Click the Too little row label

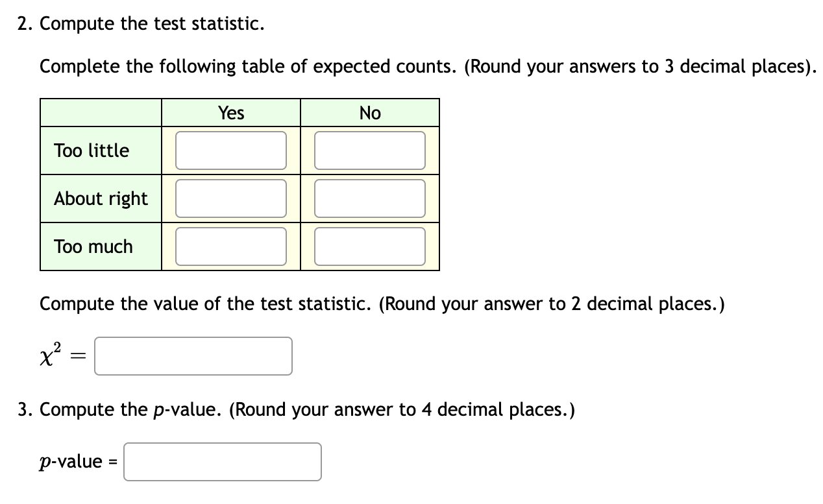tap(90, 150)
